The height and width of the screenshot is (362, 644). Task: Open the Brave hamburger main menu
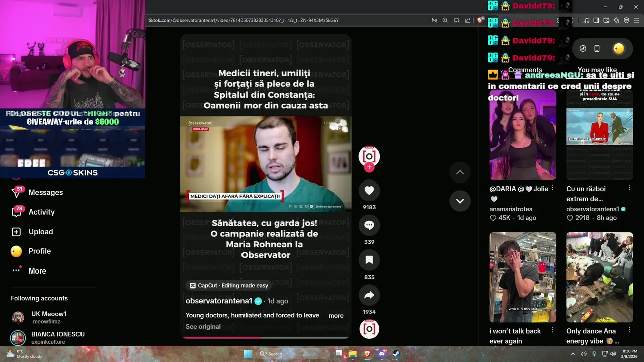tap(636, 20)
